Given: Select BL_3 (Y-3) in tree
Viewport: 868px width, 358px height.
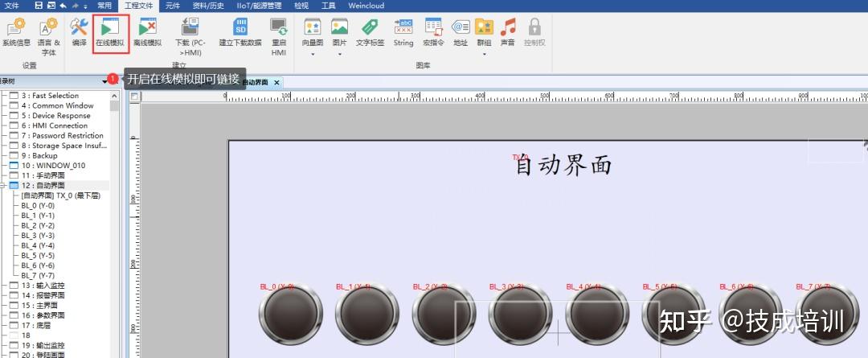Looking at the screenshot, I should tap(38, 236).
